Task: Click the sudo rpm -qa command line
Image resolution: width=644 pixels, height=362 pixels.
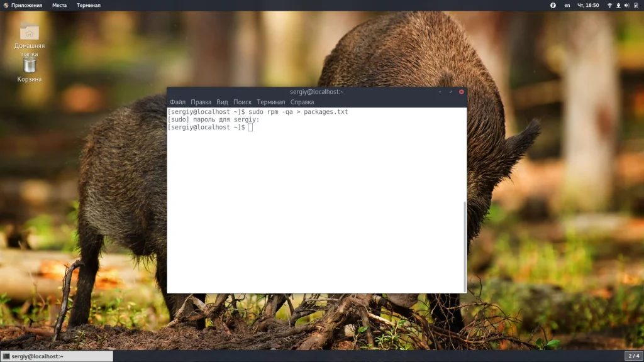Action: [x=257, y=112]
